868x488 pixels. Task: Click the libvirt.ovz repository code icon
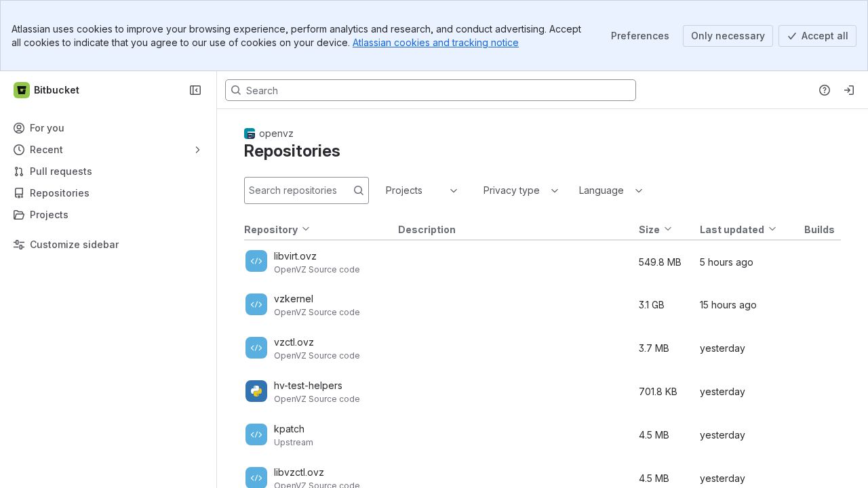(x=256, y=261)
